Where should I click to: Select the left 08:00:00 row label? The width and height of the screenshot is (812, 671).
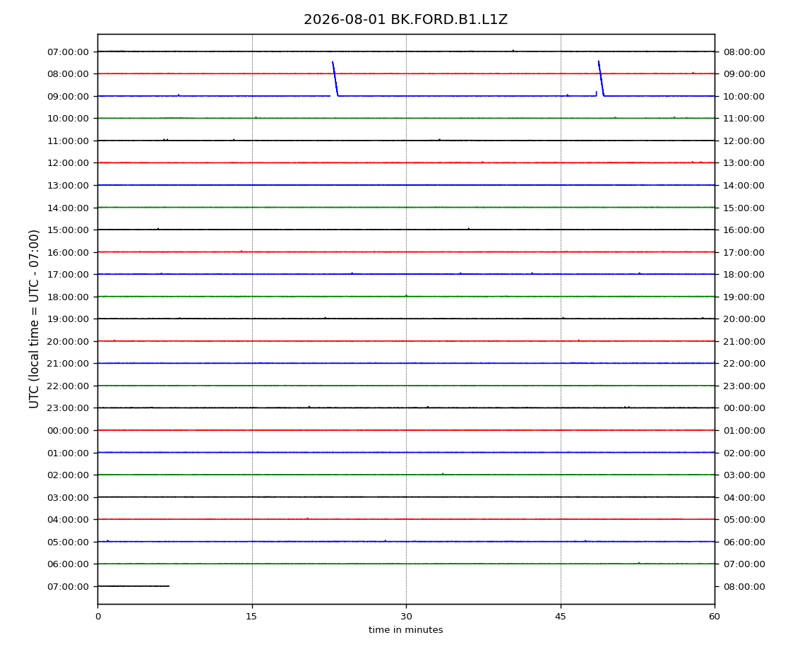tap(68, 74)
